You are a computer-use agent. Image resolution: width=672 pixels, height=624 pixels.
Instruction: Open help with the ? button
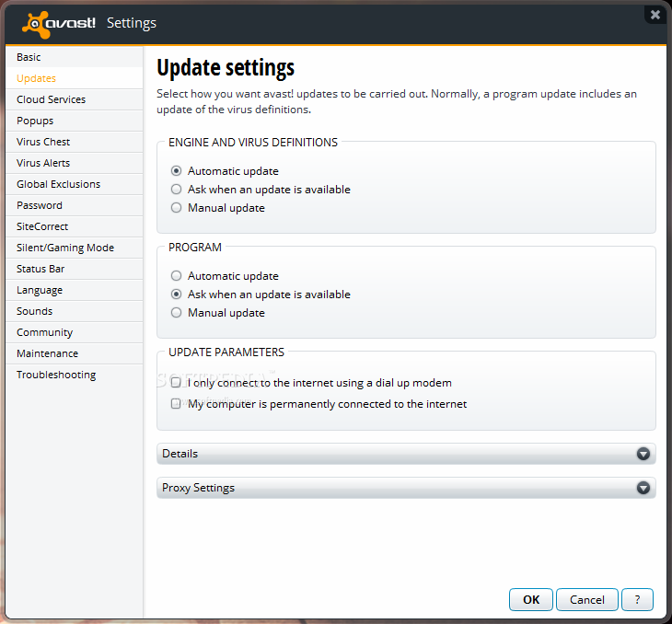637,599
